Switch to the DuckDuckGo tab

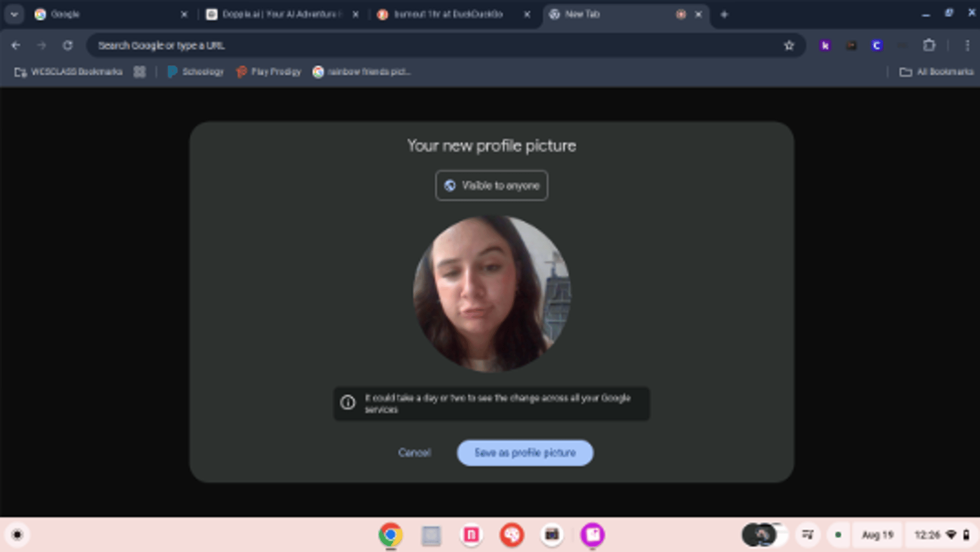click(x=448, y=14)
